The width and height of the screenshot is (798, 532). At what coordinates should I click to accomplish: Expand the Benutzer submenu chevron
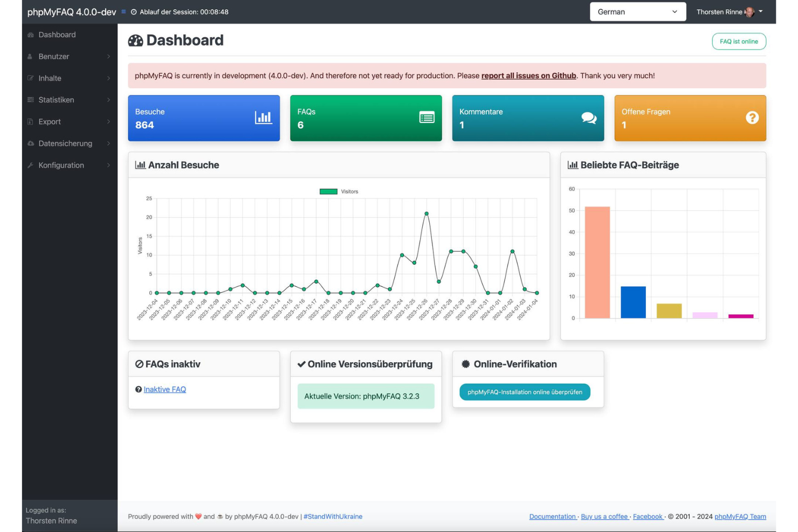(108, 57)
